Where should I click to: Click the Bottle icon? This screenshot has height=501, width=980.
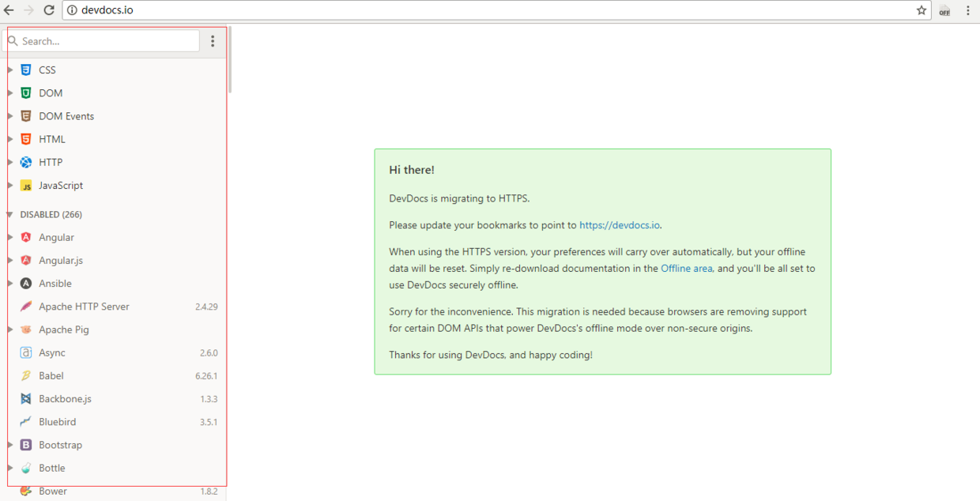click(x=26, y=468)
